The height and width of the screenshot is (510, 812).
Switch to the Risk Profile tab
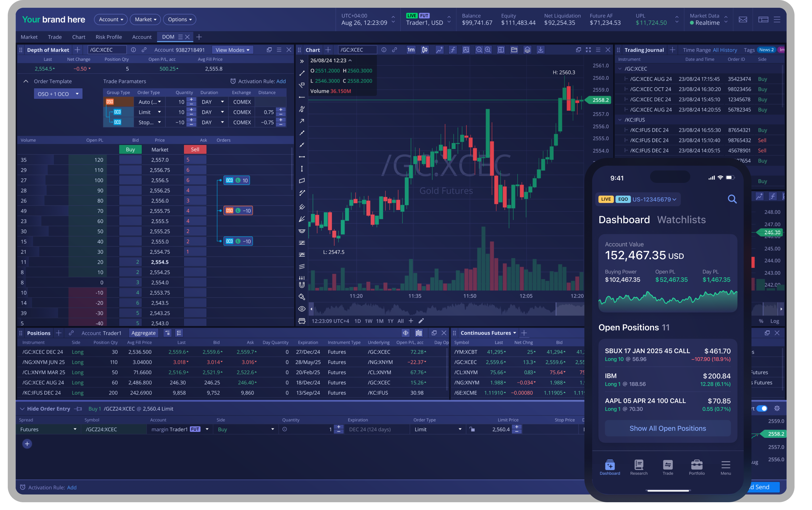tap(108, 37)
